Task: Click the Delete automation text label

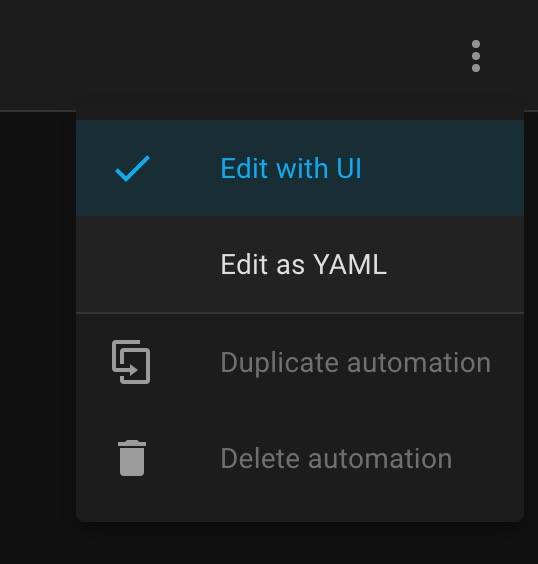Action: [336, 459]
